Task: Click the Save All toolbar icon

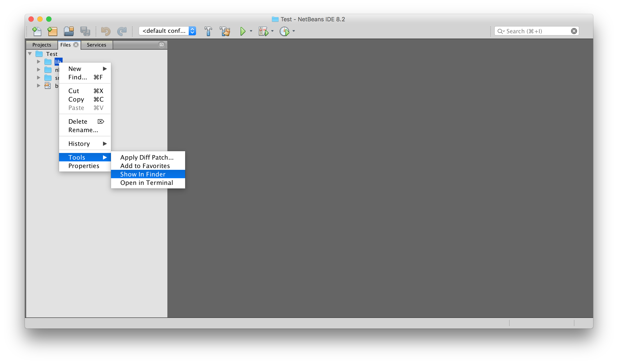Action: tap(85, 31)
